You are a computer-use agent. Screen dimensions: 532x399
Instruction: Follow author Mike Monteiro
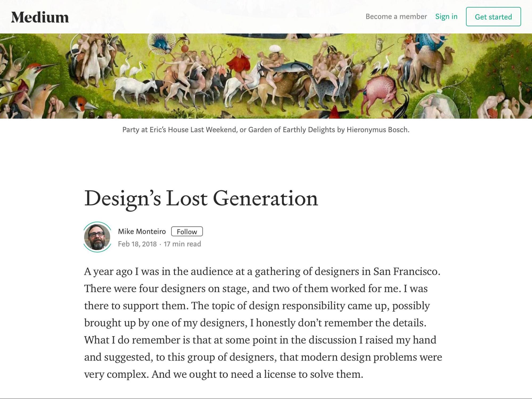coord(187,231)
